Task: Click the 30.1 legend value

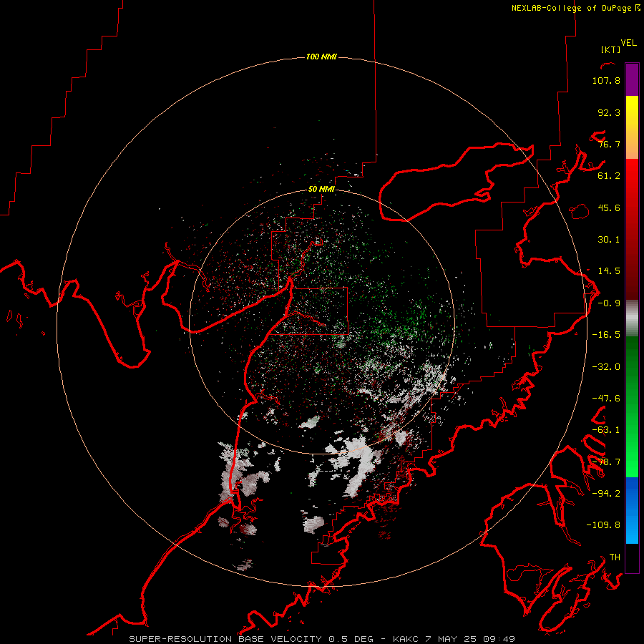Action: [609, 240]
